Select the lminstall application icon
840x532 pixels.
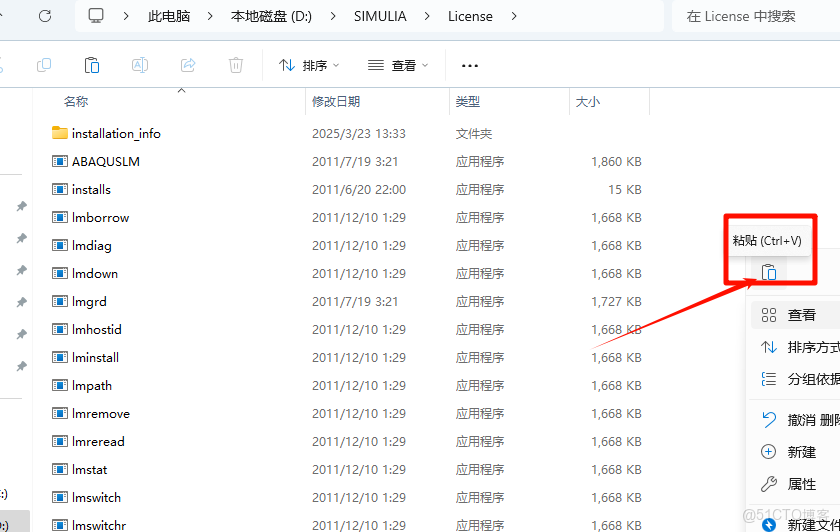pos(59,357)
